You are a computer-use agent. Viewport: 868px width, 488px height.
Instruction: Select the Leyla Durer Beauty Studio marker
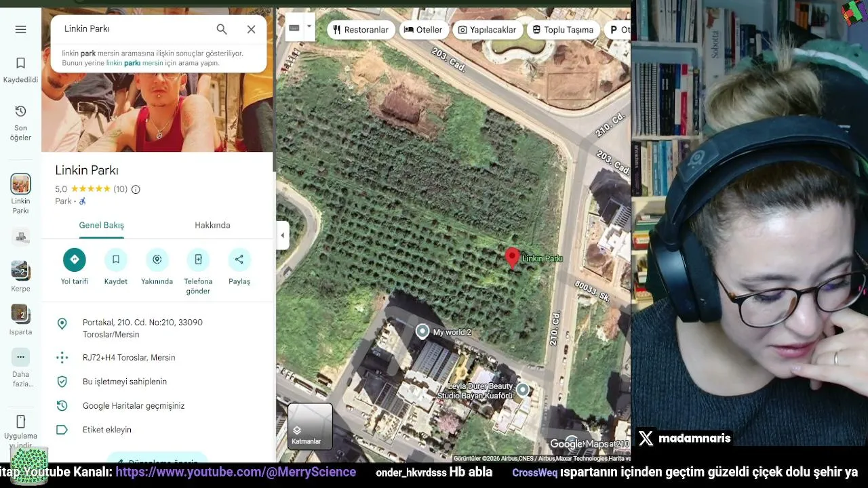(x=523, y=390)
